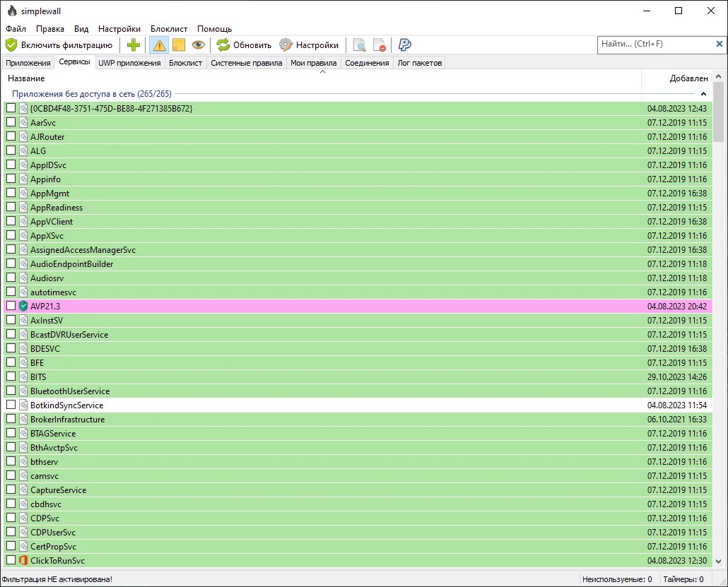728x587 pixels.
Task: Click the Обновить refresh button
Action: (x=245, y=45)
